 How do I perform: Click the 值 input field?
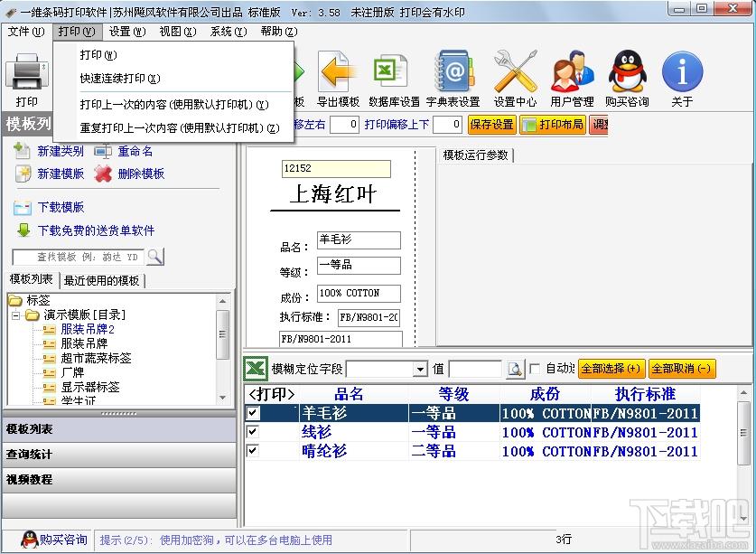pyautogui.click(x=476, y=370)
